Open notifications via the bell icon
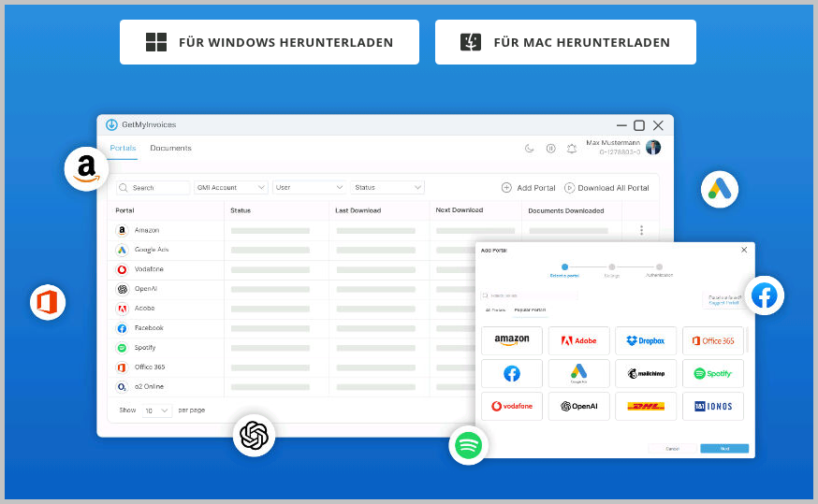This screenshot has height=504, width=818. 572,149
